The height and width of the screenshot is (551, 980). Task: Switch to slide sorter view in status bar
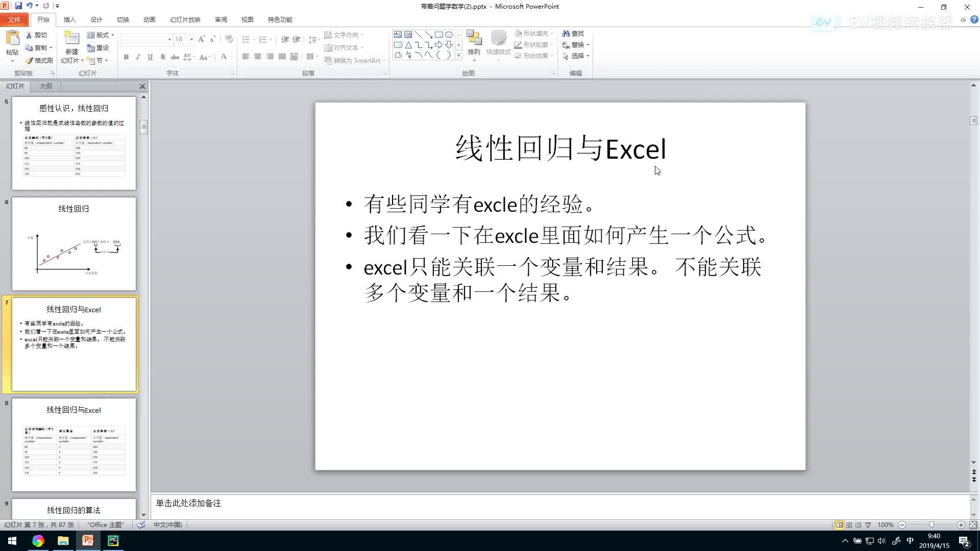point(848,524)
